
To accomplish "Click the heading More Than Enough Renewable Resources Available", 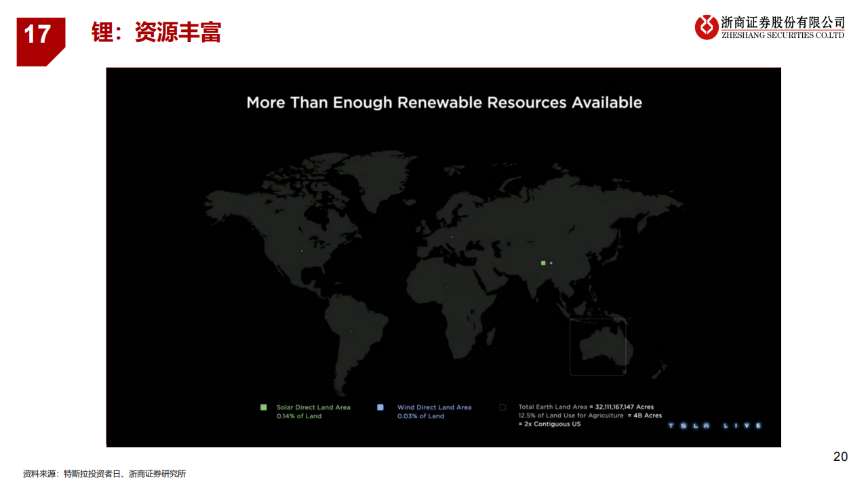I will (444, 102).
